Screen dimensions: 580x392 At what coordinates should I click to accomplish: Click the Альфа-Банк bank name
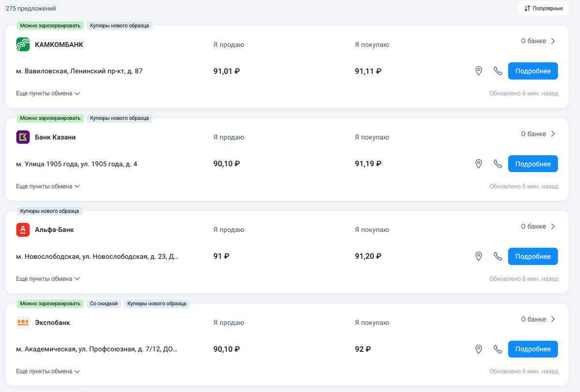pyautogui.click(x=54, y=230)
